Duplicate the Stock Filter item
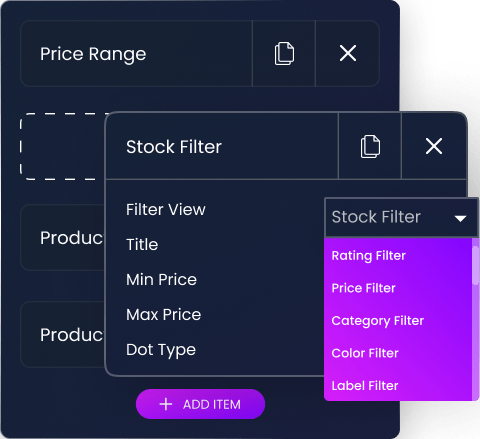Image resolution: width=480 pixels, height=439 pixels. 370,146
